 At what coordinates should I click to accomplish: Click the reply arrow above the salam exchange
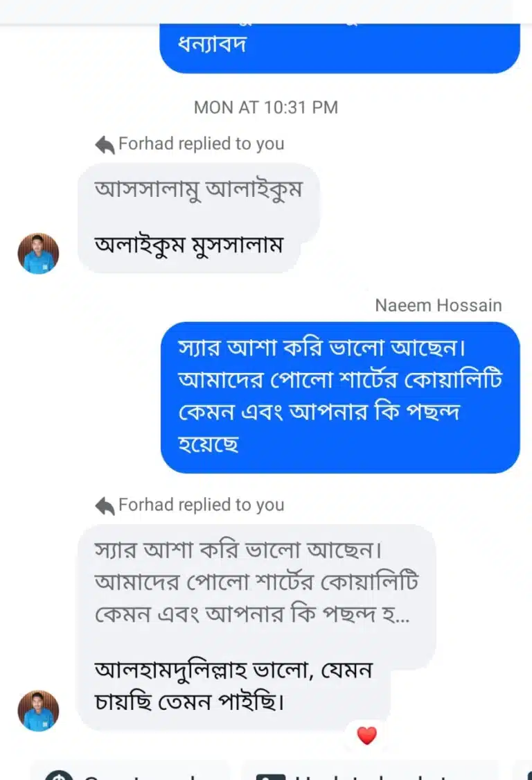tap(105, 144)
